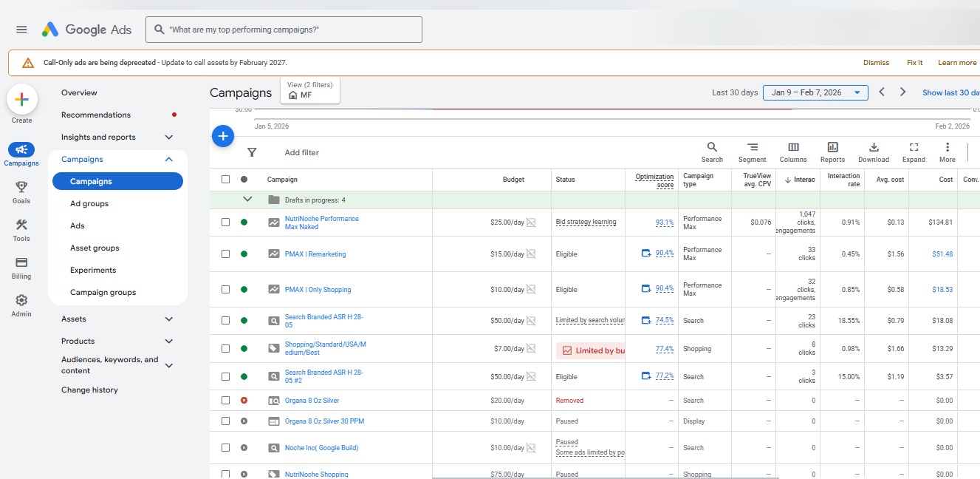The width and height of the screenshot is (980, 479).
Task: Click green status dot of PMAX | Only Shopping
Action: pos(244,290)
